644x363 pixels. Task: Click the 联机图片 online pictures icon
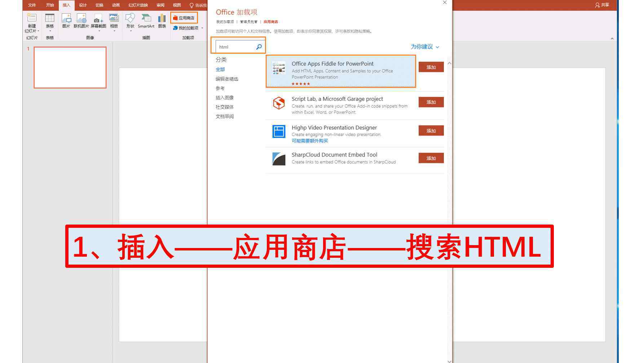[x=81, y=18]
